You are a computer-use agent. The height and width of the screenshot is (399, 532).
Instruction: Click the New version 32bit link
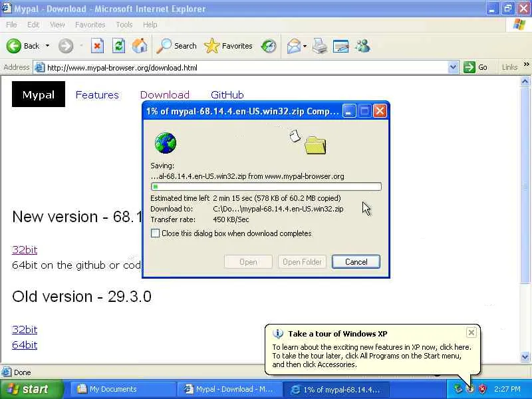click(x=25, y=250)
